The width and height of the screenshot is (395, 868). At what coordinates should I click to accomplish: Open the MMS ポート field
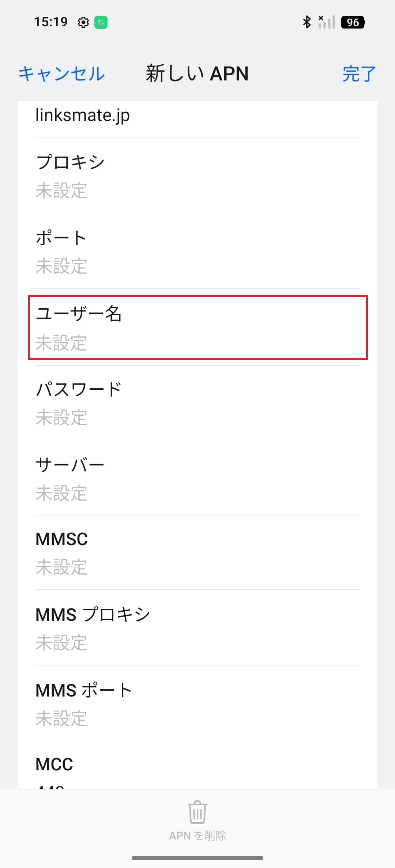(x=197, y=704)
